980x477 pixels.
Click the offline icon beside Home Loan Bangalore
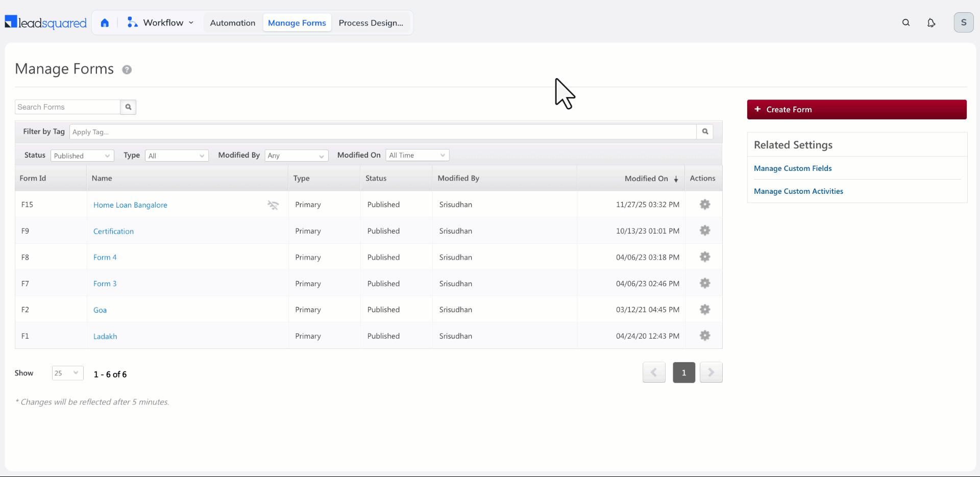(x=273, y=205)
